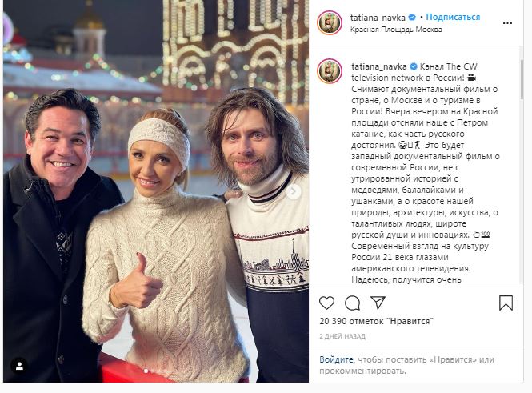532x393 pixels.
Task: Advance to the next photo with the arrow
Action: click(293, 192)
